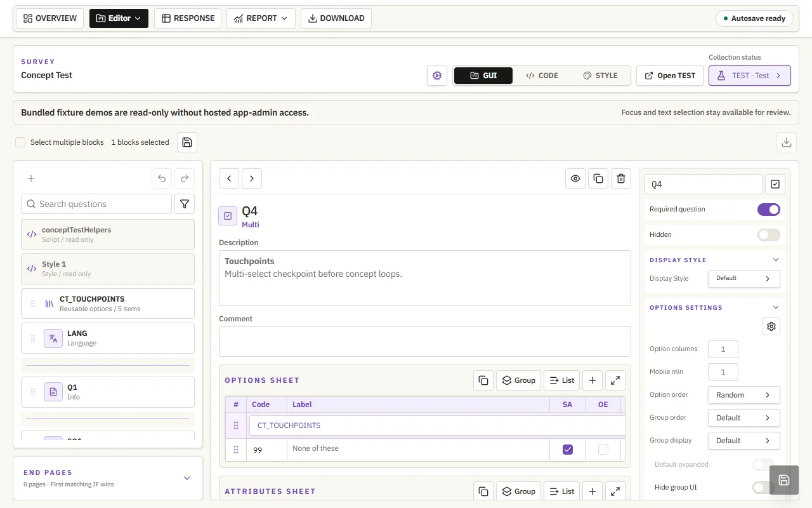Open the RESPONSE tab
This screenshot has height=508, width=812.
[x=188, y=18]
